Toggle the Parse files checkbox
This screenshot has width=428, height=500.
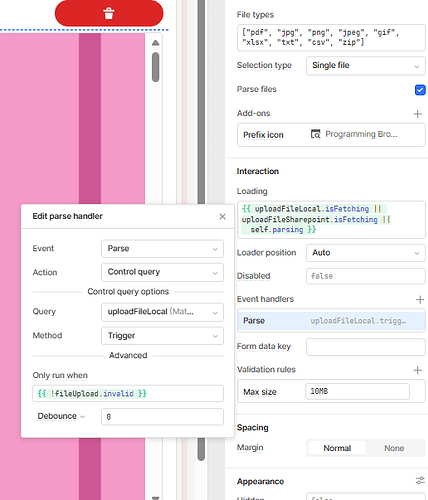(x=420, y=90)
